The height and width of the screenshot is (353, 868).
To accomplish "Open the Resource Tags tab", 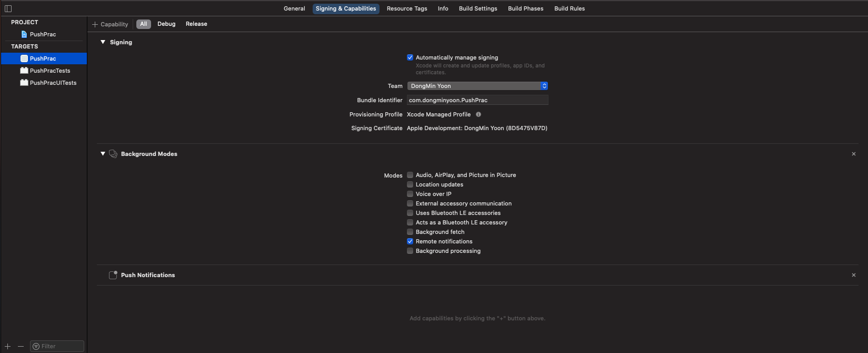I will [407, 8].
